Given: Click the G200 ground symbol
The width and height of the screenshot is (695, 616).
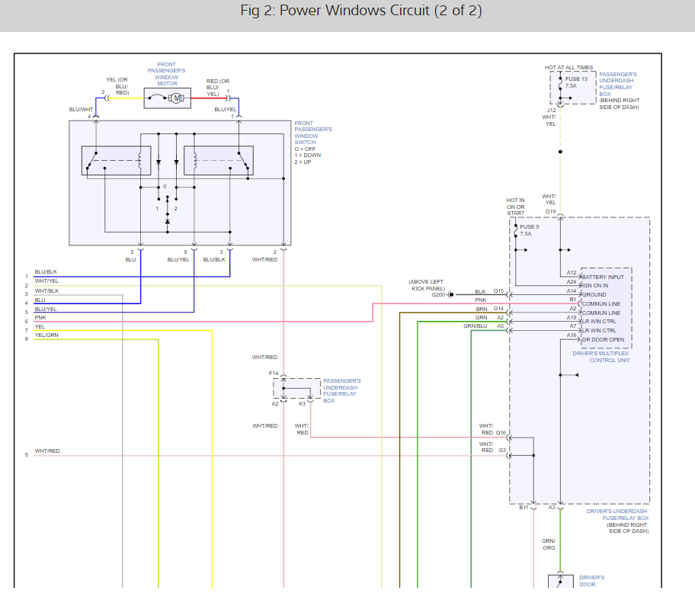Looking at the screenshot, I should 451,294.
